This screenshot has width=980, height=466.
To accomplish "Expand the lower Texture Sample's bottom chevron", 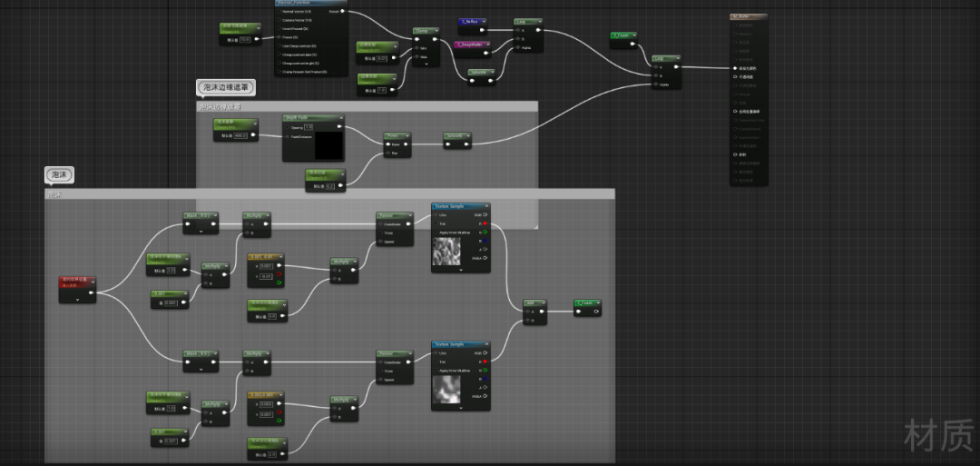I will (461, 408).
